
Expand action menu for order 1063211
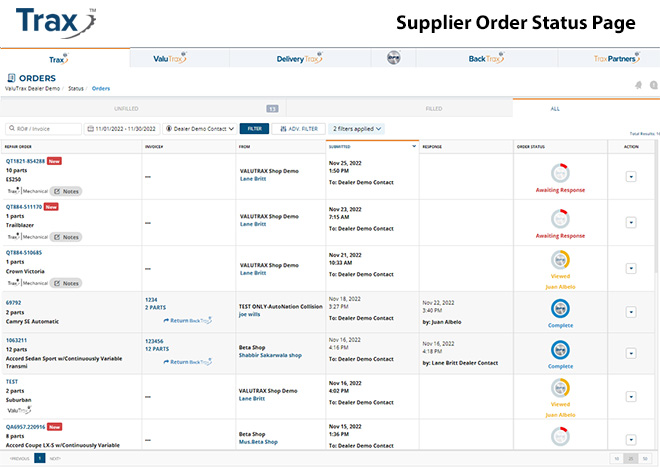point(631,354)
